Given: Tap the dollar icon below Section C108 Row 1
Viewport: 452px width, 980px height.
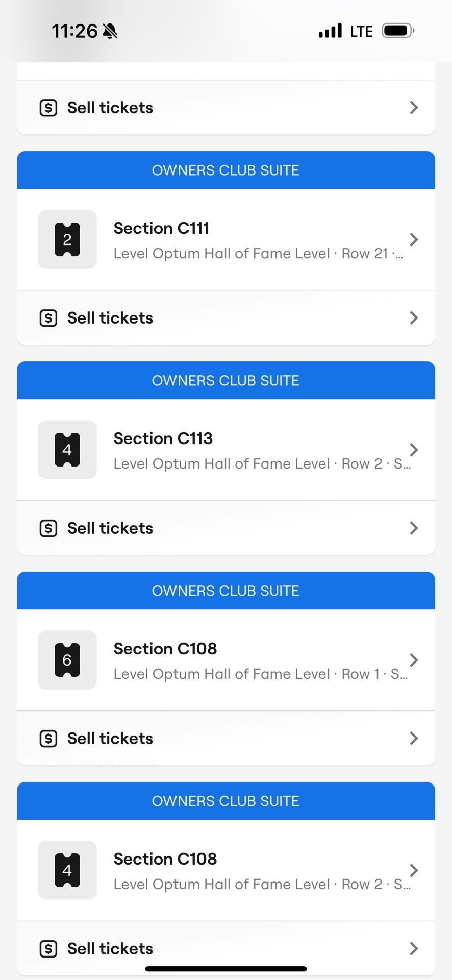Looking at the screenshot, I should [48, 739].
